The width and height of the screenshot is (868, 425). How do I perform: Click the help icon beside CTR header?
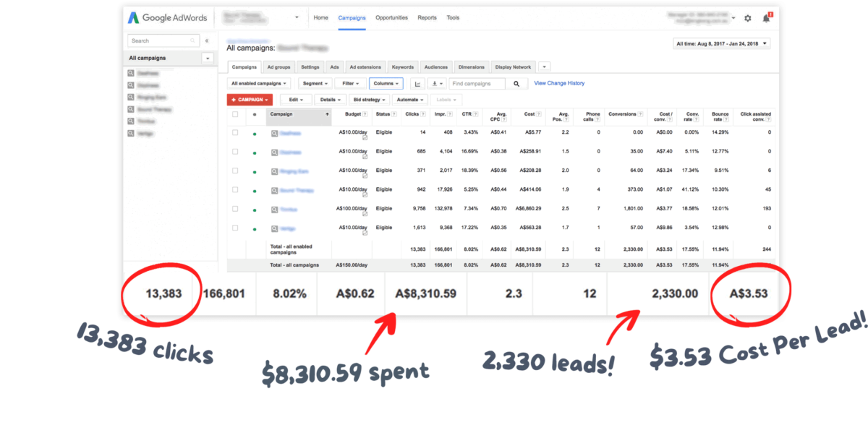(x=477, y=114)
